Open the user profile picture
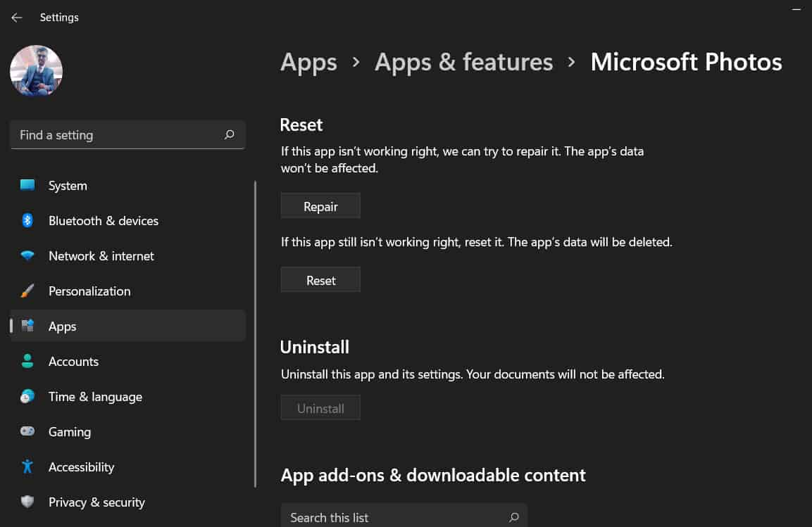812x527 pixels. 36,71
